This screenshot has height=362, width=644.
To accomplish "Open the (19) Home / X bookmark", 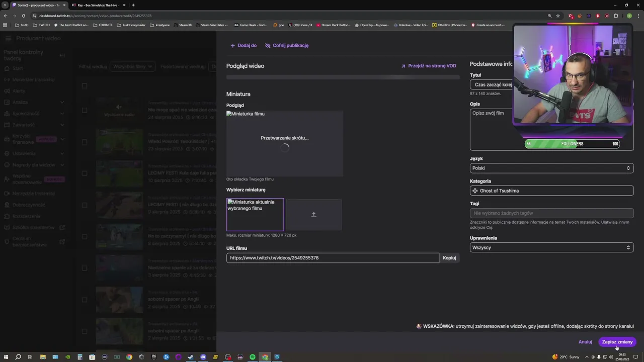I will pyautogui.click(x=300, y=25).
